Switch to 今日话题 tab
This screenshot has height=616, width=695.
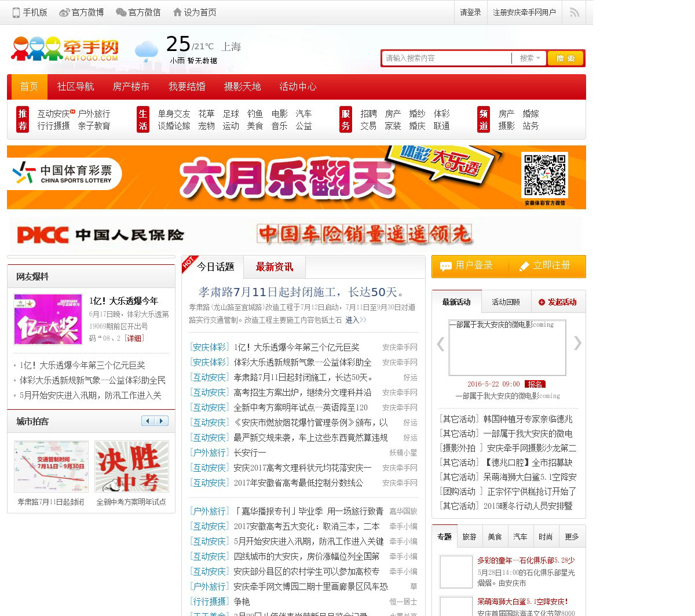coord(215,267)
